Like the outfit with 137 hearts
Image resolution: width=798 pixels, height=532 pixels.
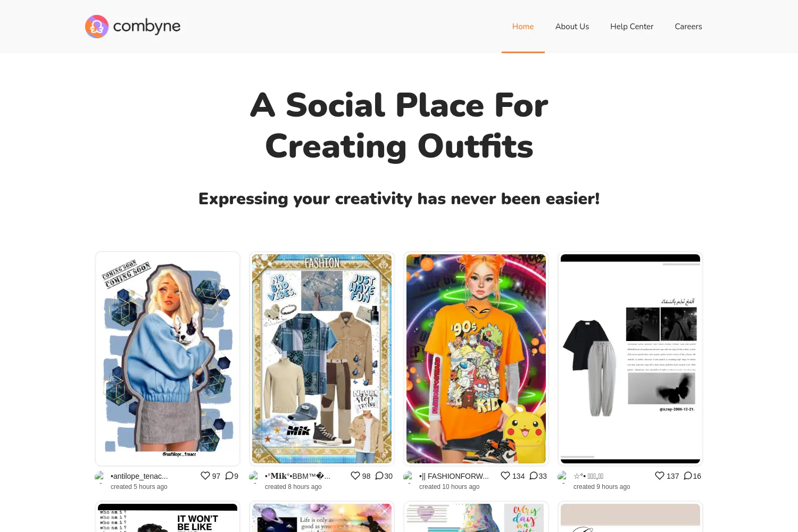click(x=660, y=476)
